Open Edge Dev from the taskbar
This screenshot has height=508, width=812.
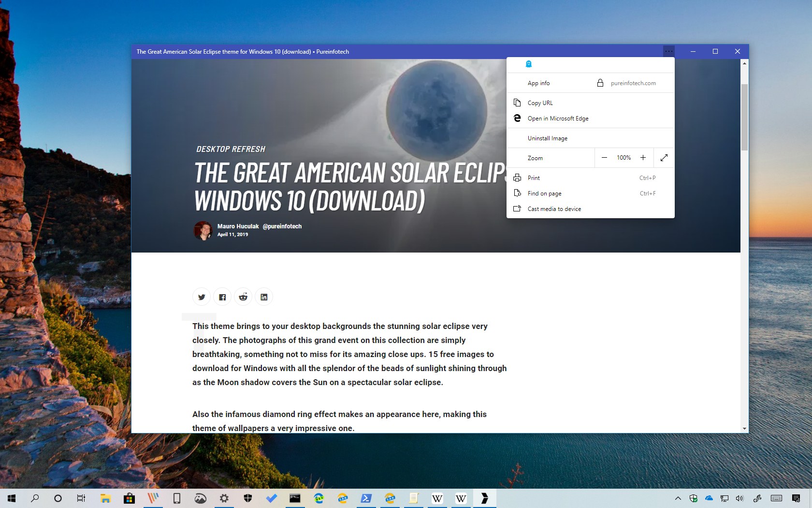click(x=319, y=498)
